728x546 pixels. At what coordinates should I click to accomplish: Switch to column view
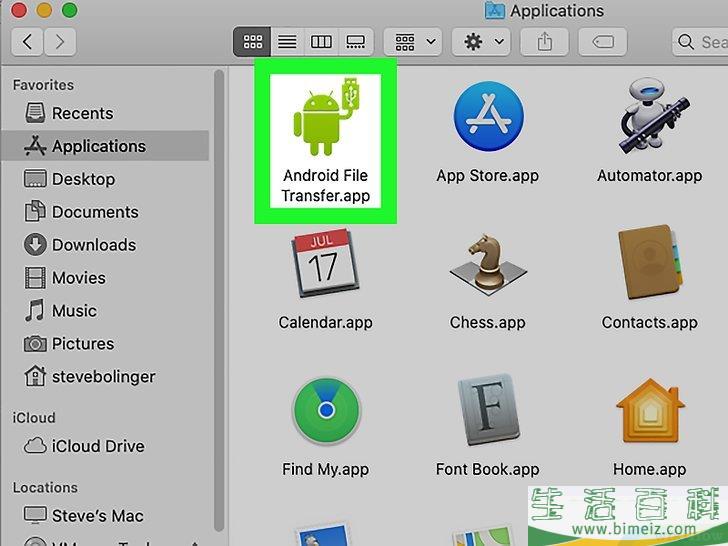coord(321,42)
